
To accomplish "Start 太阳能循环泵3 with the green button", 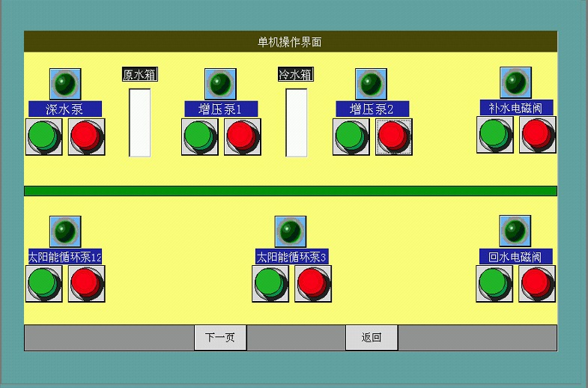I will [270, 284].
